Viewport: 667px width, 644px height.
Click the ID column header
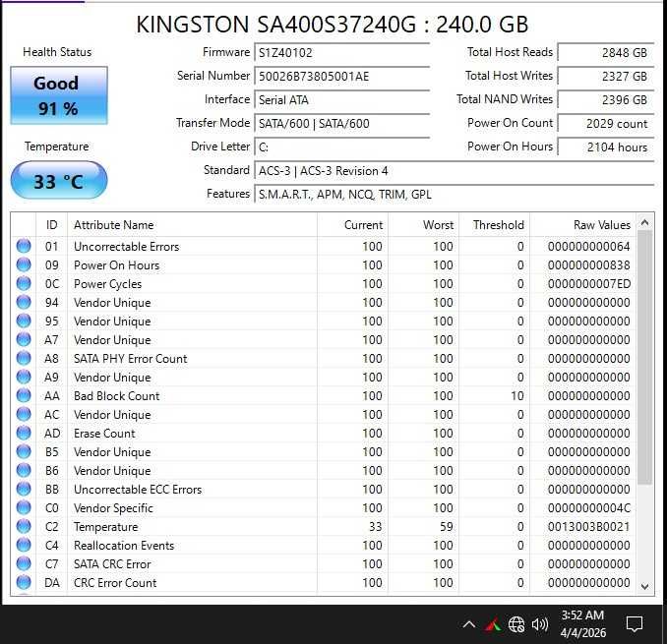point(52,225)
